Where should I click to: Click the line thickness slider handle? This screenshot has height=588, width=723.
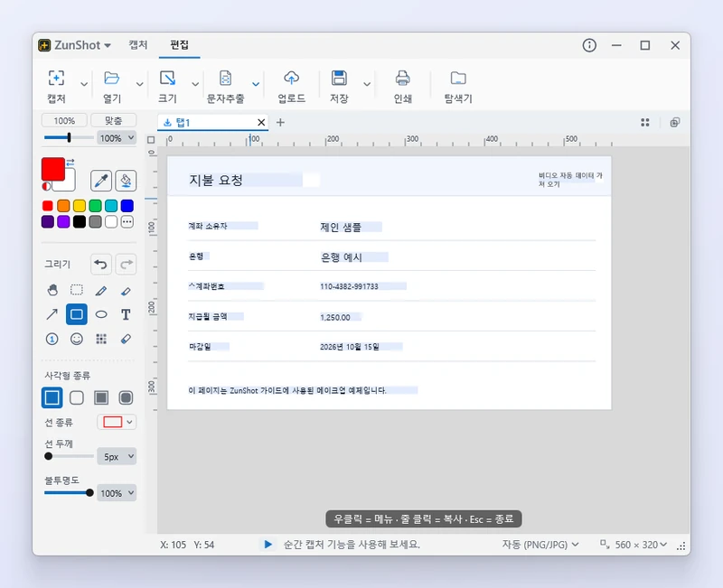pos(49,456)
